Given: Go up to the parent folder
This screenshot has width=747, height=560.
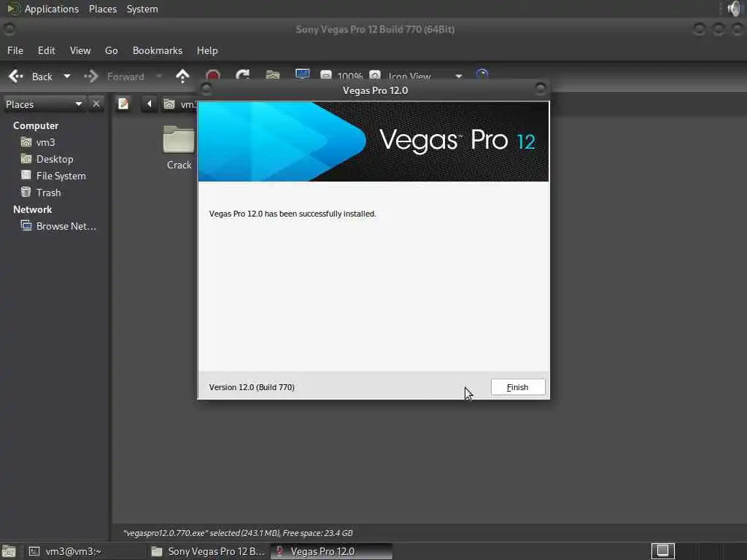Looking at the screenshot, I should click(x=182, y=76).
